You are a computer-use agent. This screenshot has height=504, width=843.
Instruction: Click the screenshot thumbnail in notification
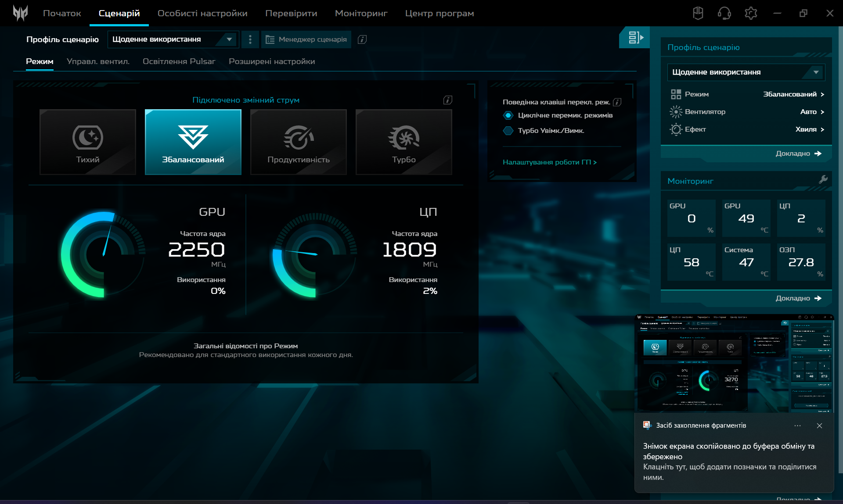coord(734,363)
